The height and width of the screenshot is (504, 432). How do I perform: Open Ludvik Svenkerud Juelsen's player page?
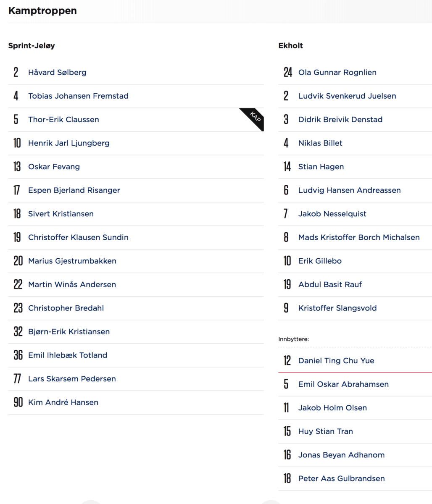347,96
